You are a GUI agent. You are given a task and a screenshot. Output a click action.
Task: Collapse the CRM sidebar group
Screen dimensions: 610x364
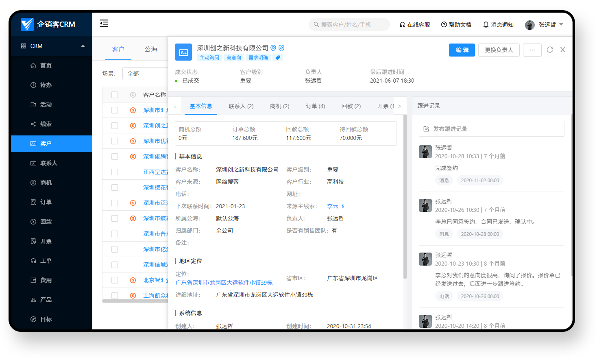83,46
